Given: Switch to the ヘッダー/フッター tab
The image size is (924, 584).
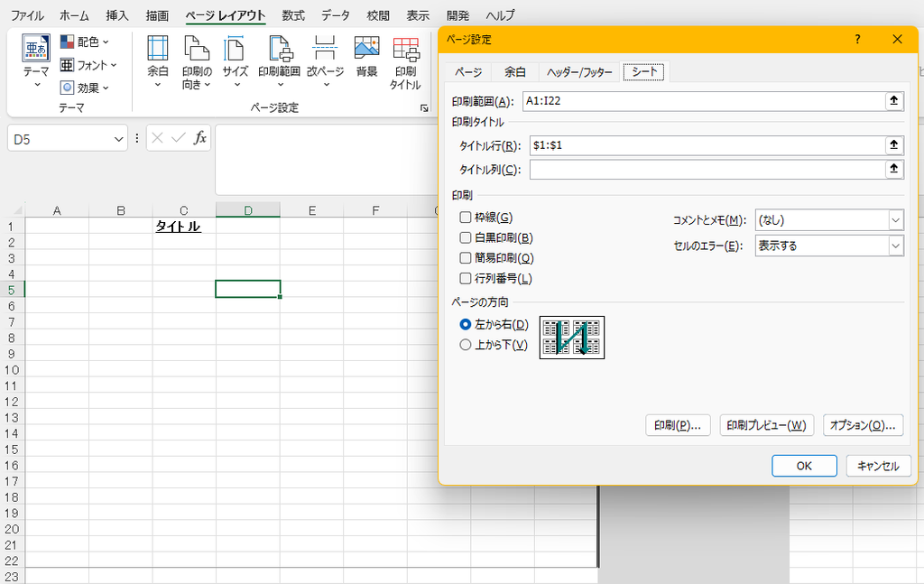Looking at the screenshot, I should click(579, 72).
